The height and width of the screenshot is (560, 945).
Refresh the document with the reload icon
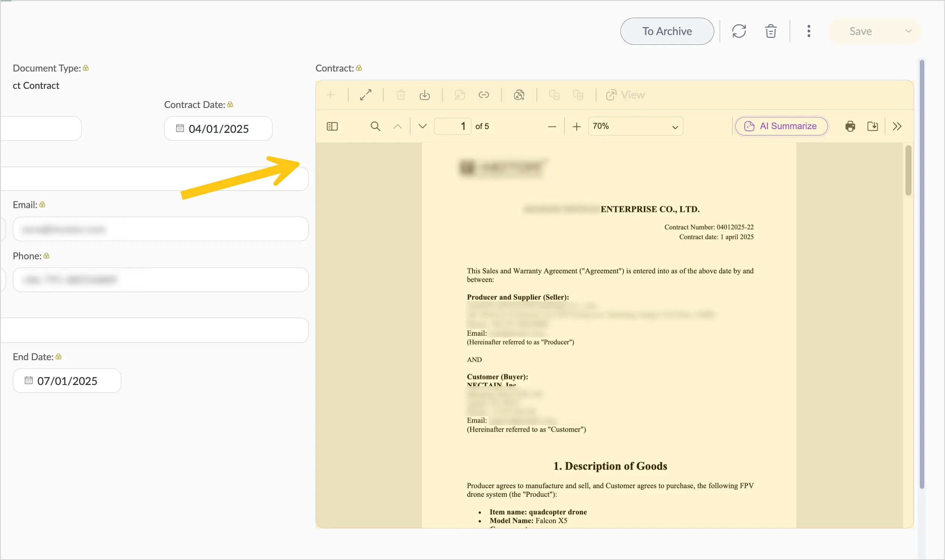[x=739, y=31]
